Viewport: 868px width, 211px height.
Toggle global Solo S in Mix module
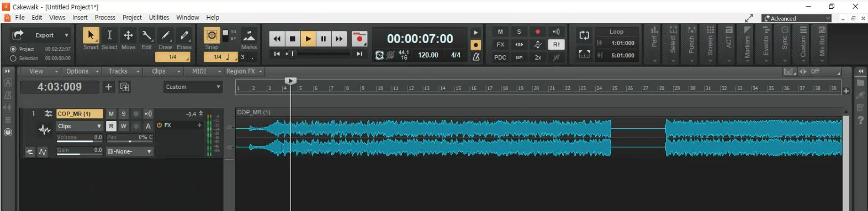pos(519,31)
